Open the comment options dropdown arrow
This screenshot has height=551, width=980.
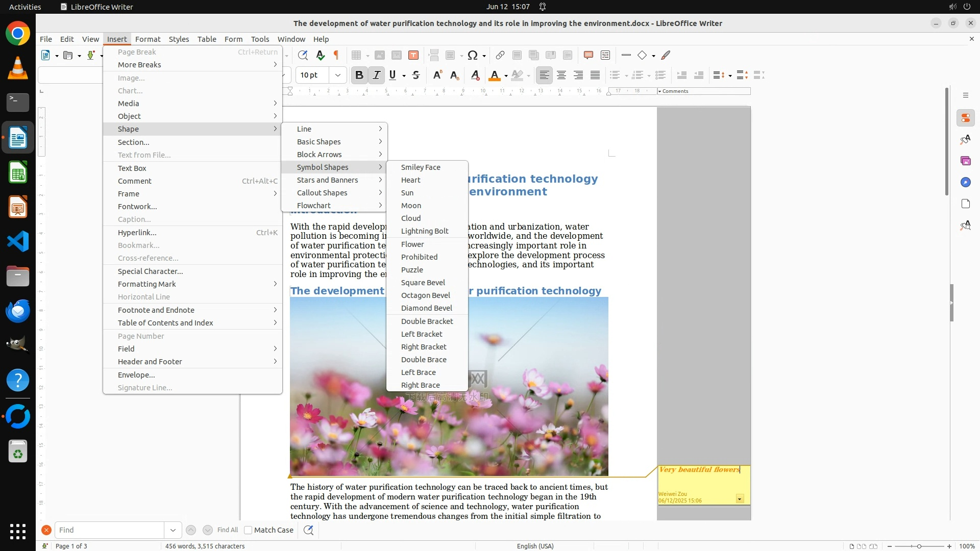pyautogui.click(x=740, y=499)
